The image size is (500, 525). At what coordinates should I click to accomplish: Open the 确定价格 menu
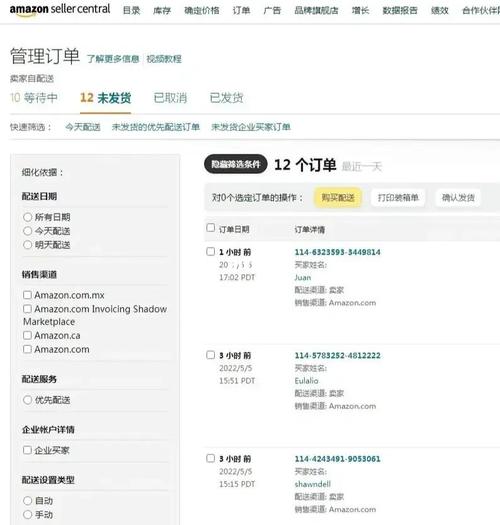pos(202,10)
